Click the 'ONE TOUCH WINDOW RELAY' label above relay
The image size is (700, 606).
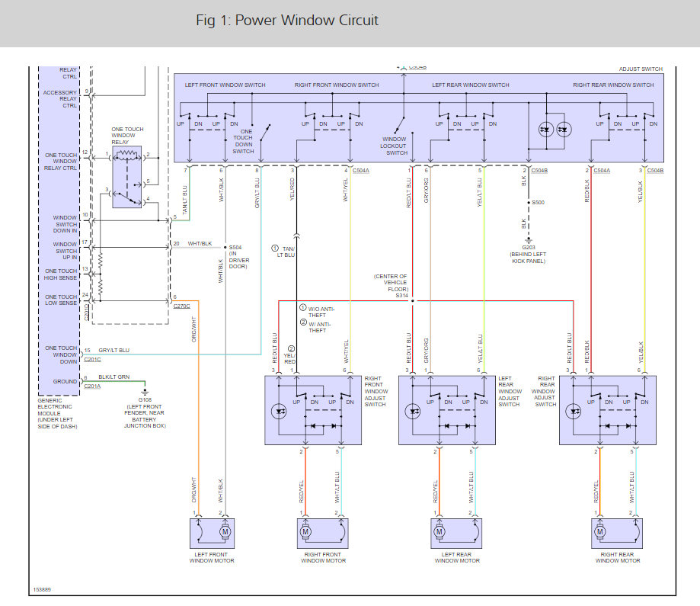coord(127,136)
